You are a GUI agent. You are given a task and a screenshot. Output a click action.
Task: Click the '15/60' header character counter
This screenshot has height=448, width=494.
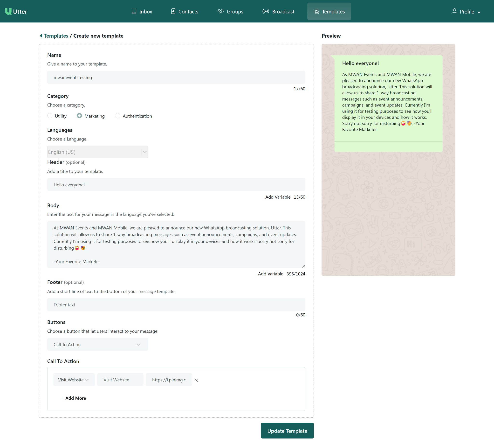299,197
